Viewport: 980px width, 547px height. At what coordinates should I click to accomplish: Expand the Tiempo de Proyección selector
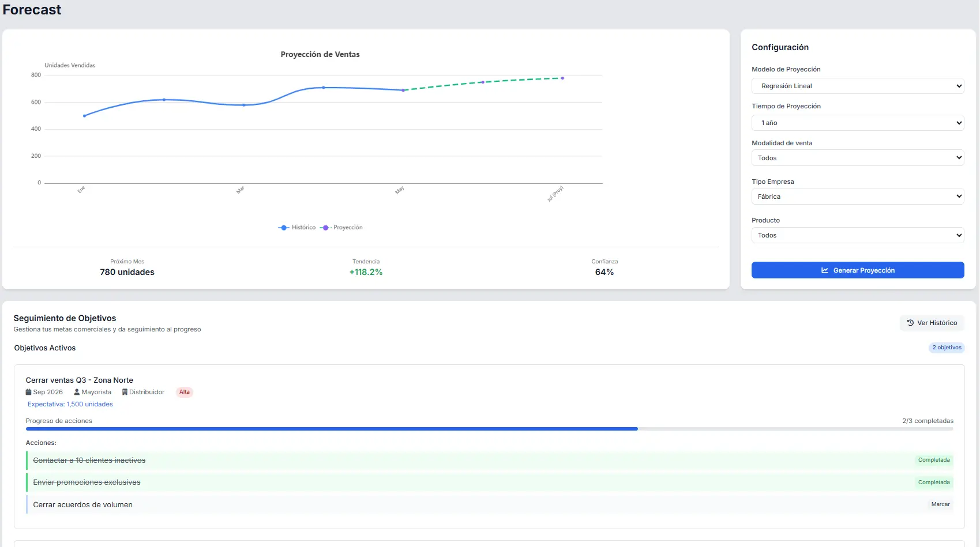857,123
